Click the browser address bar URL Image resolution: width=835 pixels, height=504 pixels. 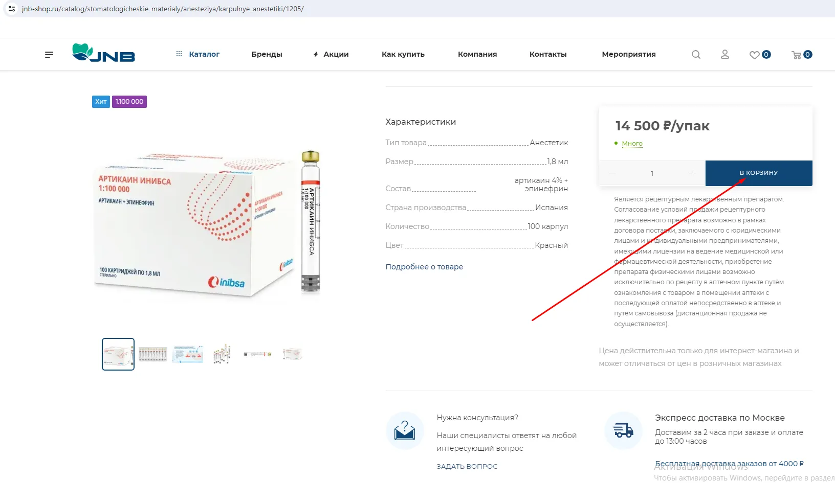coord(163,9)
